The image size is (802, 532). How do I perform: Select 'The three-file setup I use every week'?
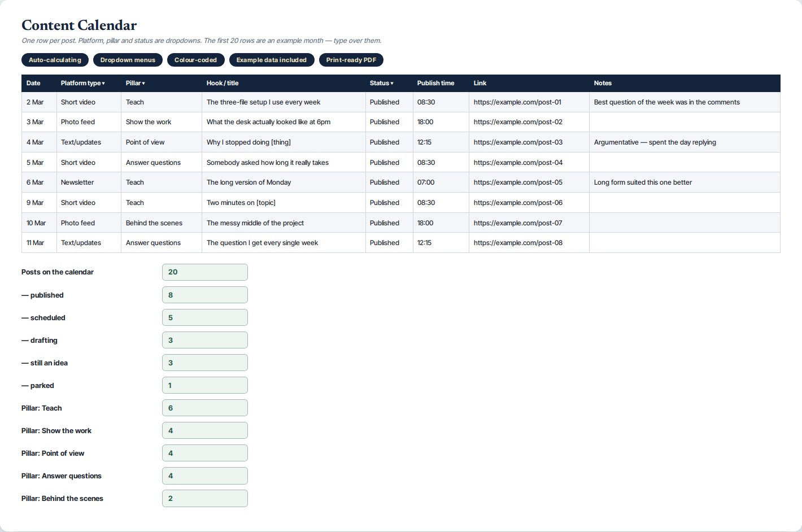(x=284, y=102)
